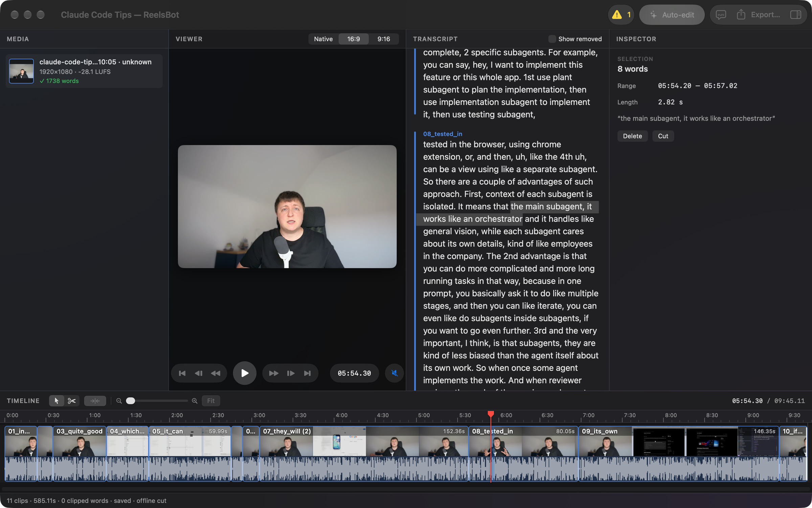Screen dimensions: 812x508
Task: Click the 3:00 mark on timeline ruler
Action: (259, 416)
